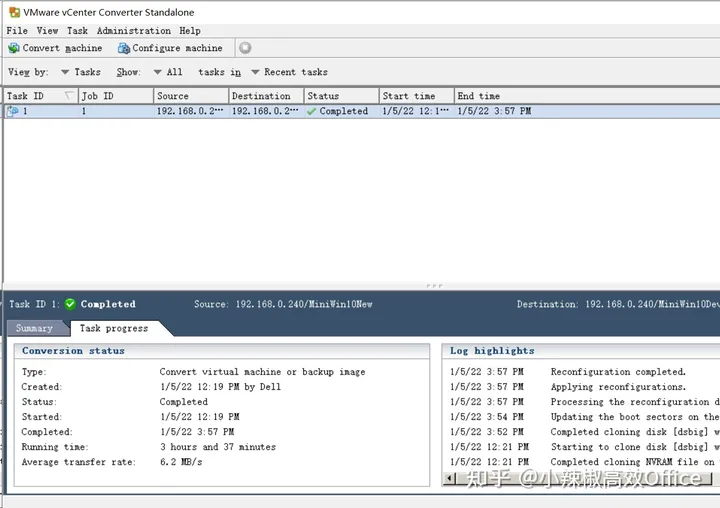Click the End time cell 1/5/22 3:57 PM
Screen dimensions: 720x508
pos(494,111)
